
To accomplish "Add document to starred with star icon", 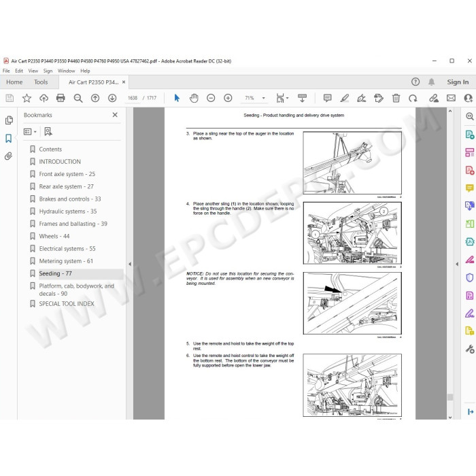I will tap(27, 98).
